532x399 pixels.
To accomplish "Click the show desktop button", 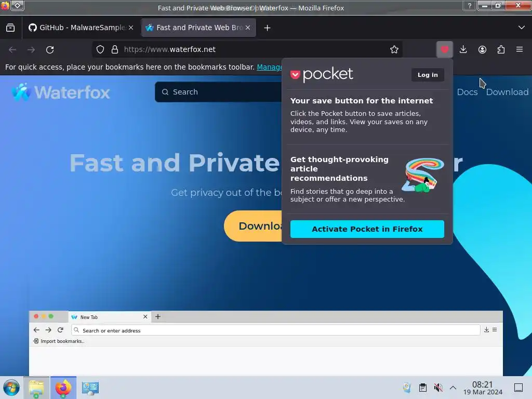I will [518, 388].
